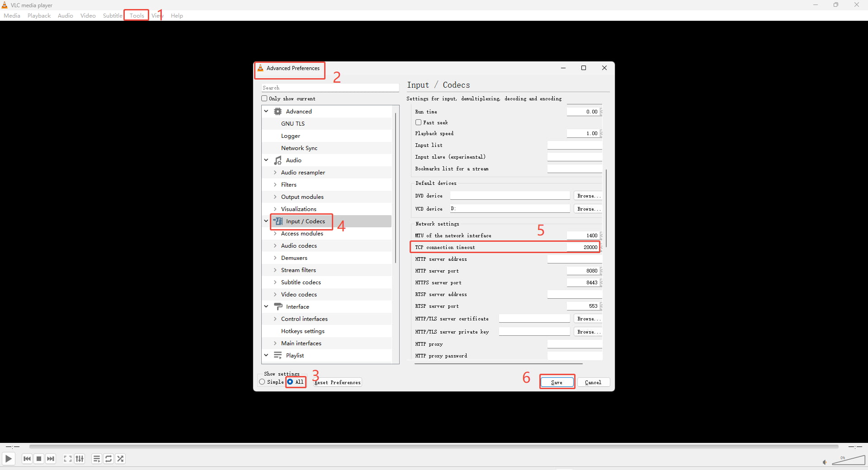Click the HTTP proxy input field
Image resolution: width=868 pixels, height=470 pixels.
575,344
